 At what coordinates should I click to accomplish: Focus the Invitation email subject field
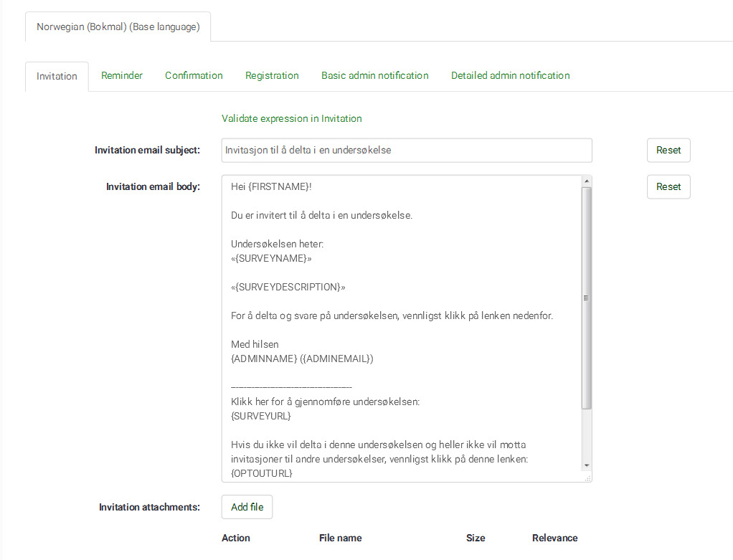click(x=407, y=151)
